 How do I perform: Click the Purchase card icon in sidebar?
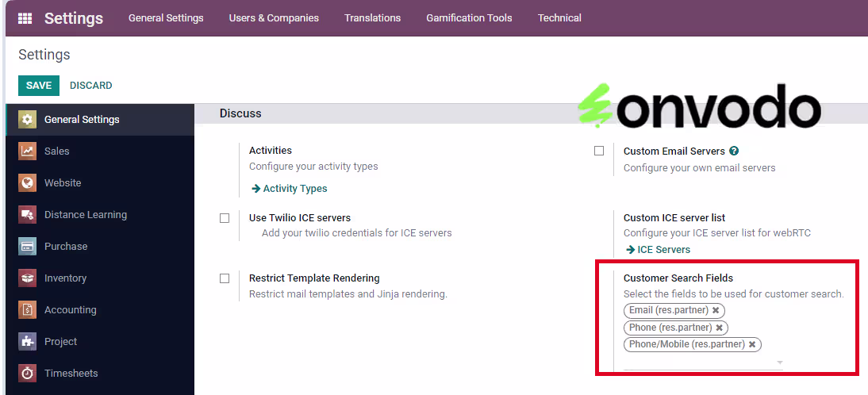[x=27, y=246]
